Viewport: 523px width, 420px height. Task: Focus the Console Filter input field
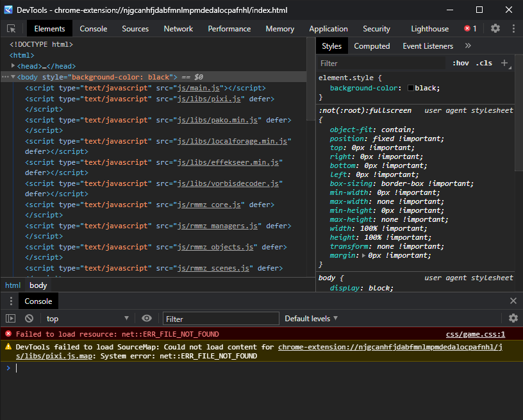tap(221, 319)
